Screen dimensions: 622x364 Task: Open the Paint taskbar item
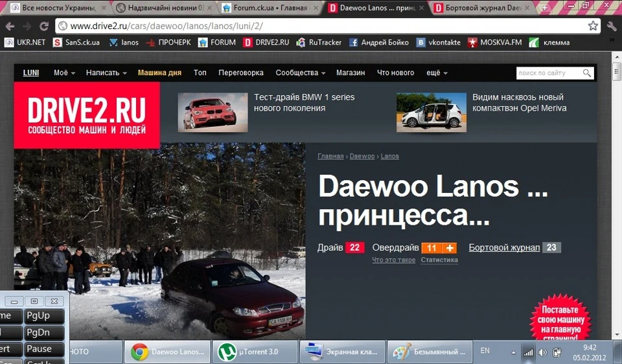coord(430,352)
